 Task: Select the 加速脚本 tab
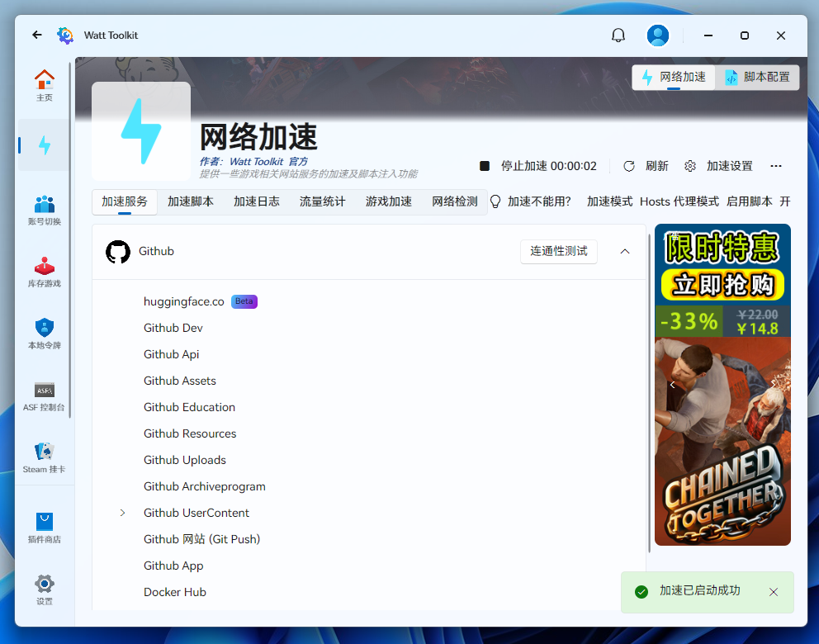[x=190, y=201]
